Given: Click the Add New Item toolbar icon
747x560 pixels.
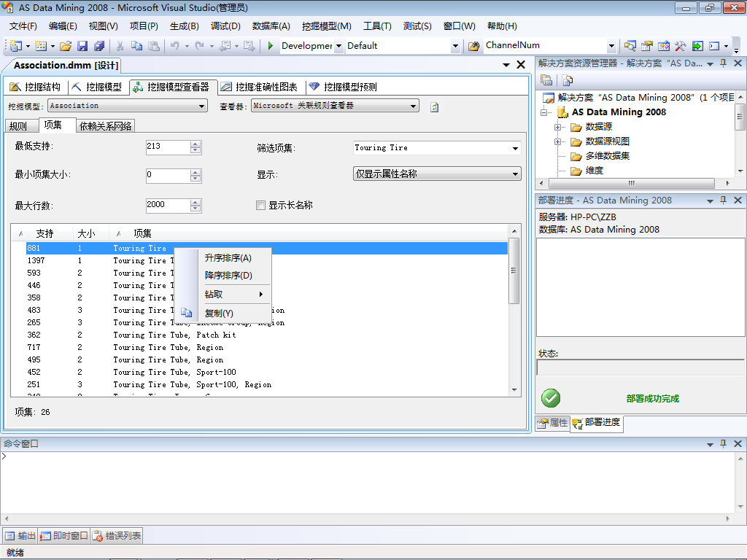Looking at the screenshot, I should click(41, 46).
